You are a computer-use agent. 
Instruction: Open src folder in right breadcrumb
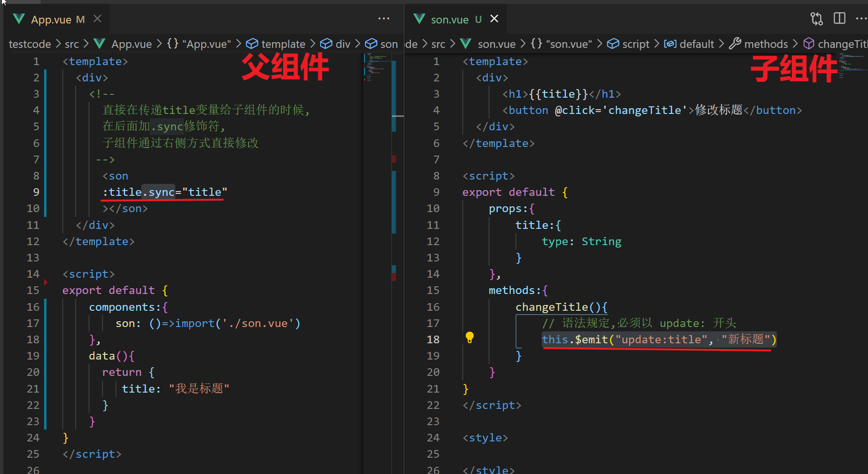[438, 44]
